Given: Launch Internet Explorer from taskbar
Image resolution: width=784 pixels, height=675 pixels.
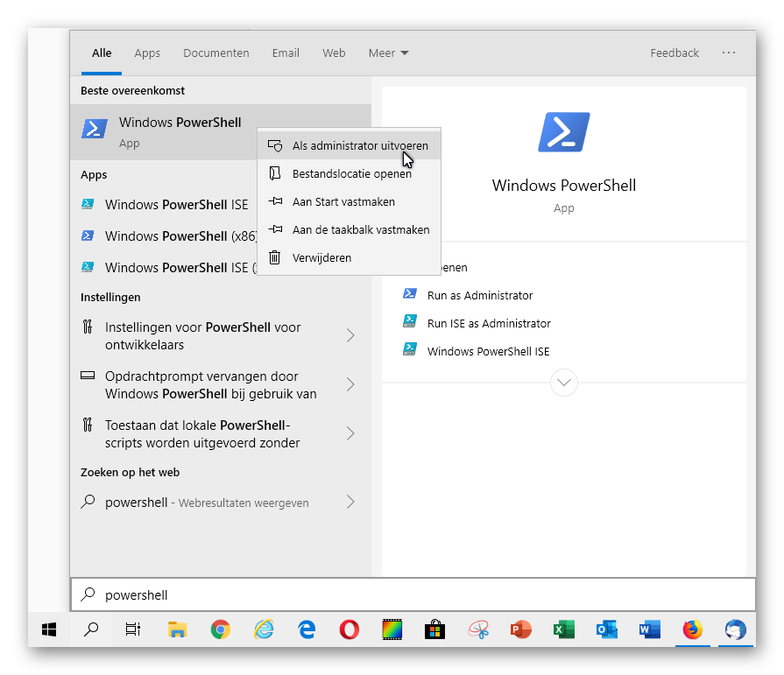Looking at the screenshot, I should coord(264,629).
